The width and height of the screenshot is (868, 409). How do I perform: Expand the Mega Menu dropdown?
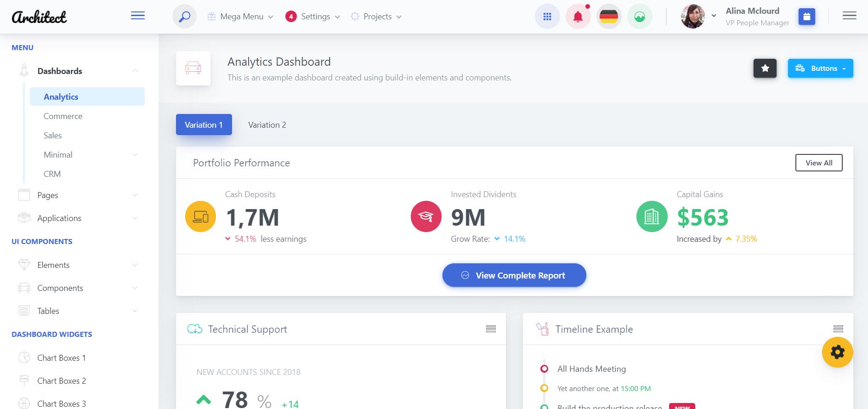click(x=241, y=17)
